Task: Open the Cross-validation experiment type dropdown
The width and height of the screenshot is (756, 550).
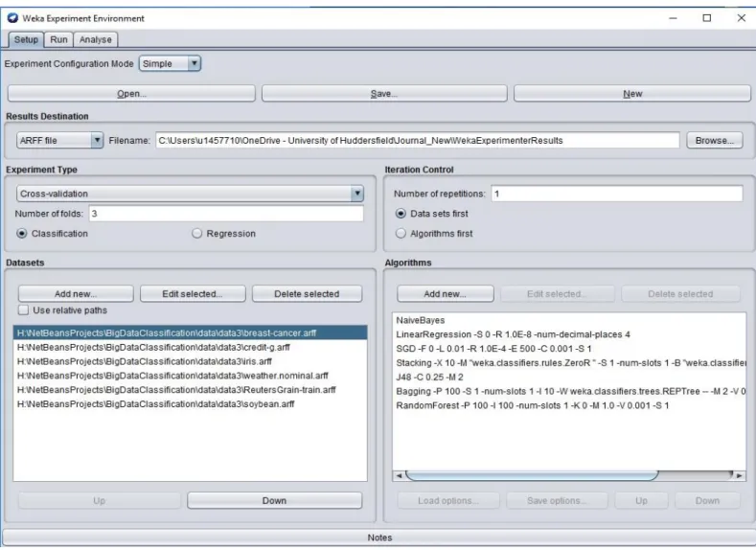Action: (x=190, y=194)
